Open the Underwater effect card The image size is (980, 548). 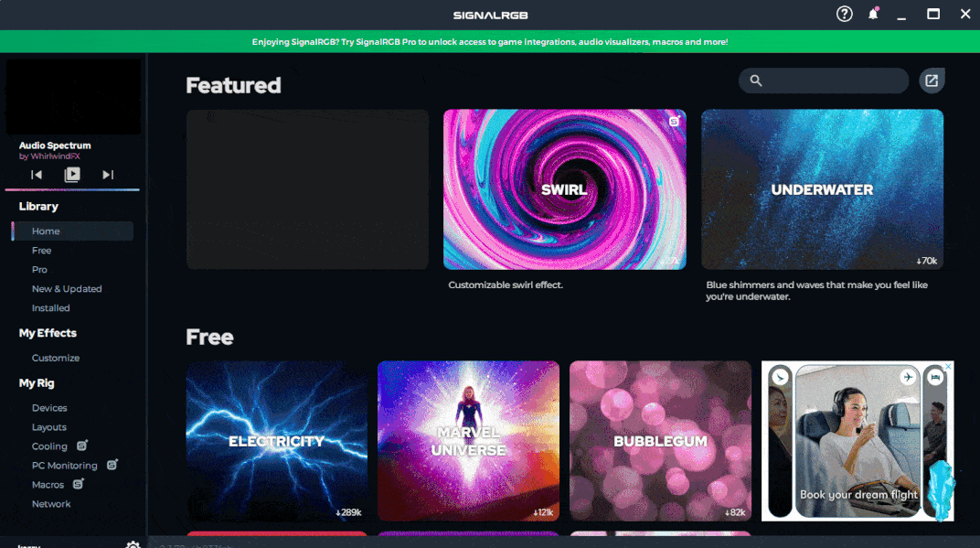[x=822, y=189]
